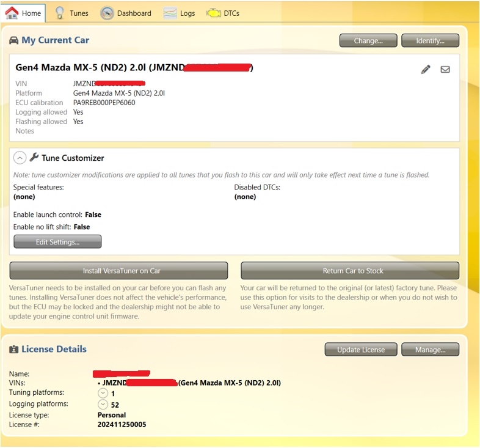
Task: Click the Disabled DTCs (none) value
Action: (x=245, y=197)
